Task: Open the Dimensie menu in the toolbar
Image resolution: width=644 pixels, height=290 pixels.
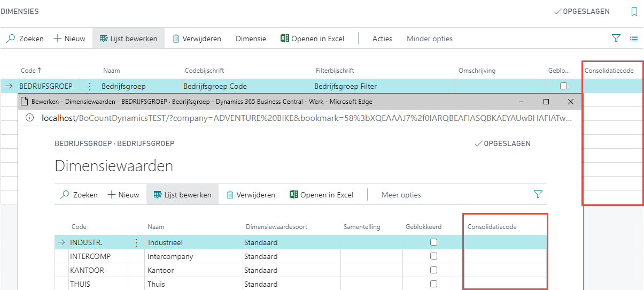Action: pos(251,39)
